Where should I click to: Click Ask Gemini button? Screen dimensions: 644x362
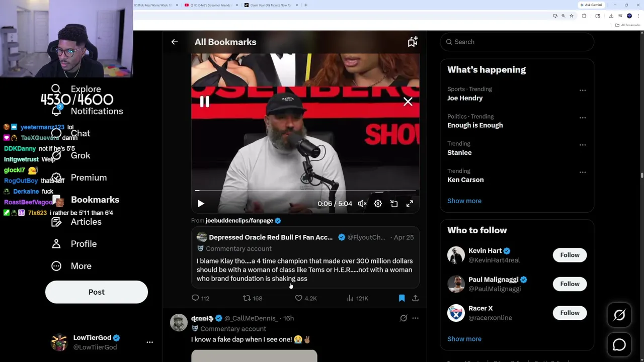[x=591, y=5]
